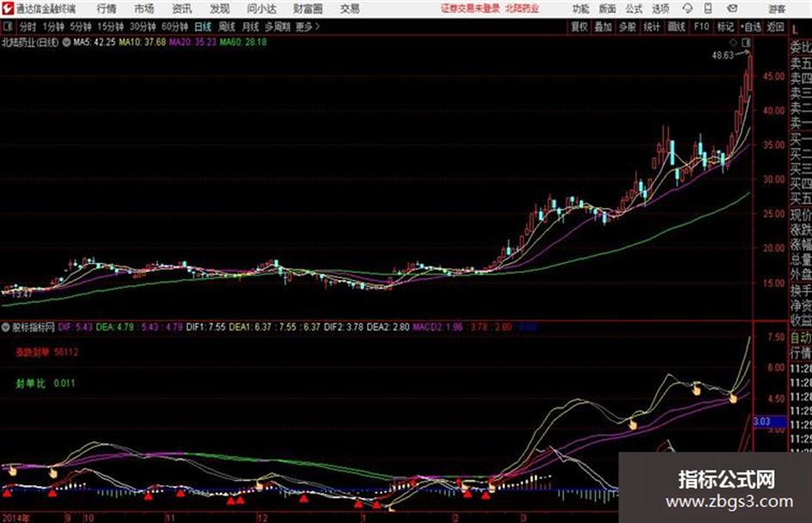The height and width of the screenshot is (523, 812).
Task: Click the diamond icon at chart top-right
Action: (733, 42)
